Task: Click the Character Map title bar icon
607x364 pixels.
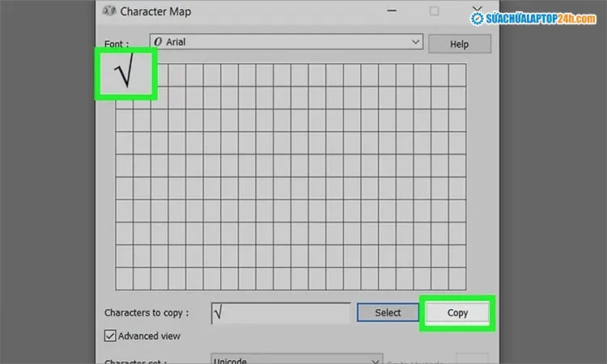Action: click(x=108, y=12)
